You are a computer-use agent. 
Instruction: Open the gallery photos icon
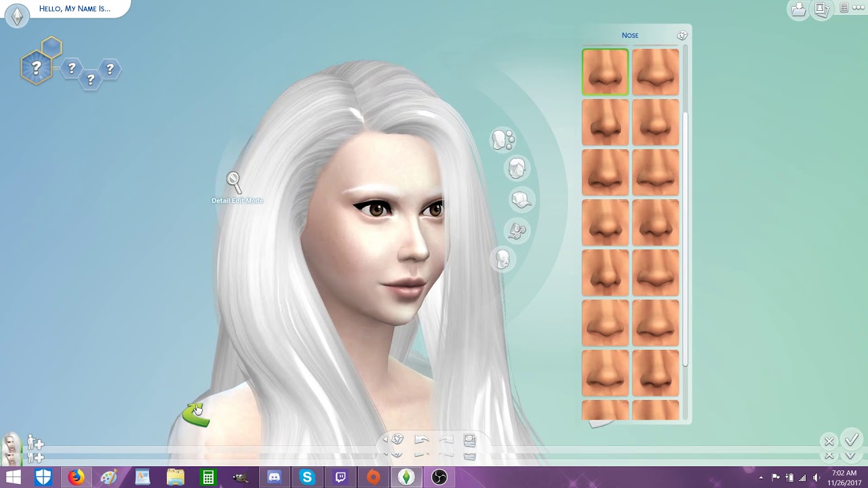pyautogui.click(x=821, y=9)
